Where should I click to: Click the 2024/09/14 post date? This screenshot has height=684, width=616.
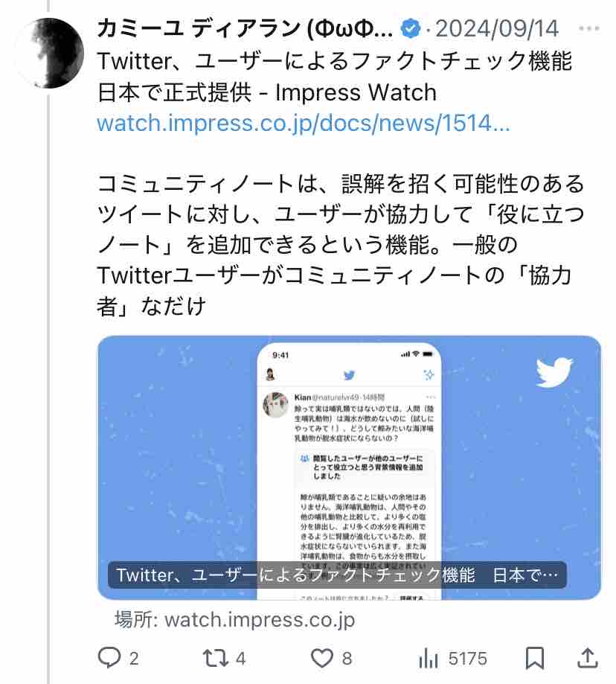497,29
